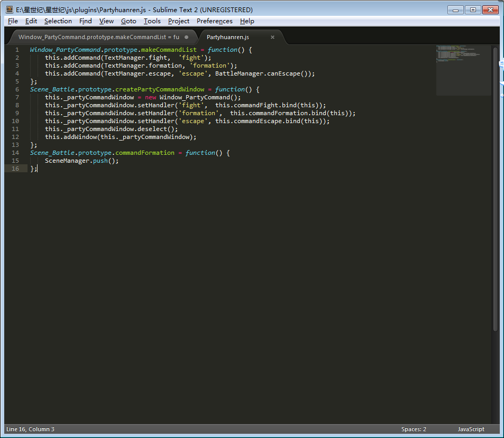Viewport: 504px width, 438px height.
Task: Open the Help menu
Action: pos(247,21)
